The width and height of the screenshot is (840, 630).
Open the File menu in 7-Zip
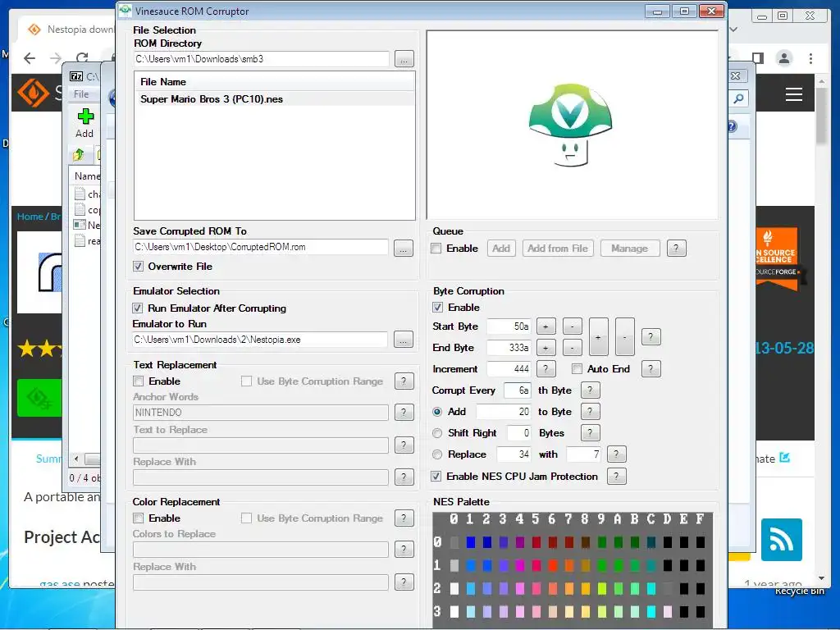pos(81,94)
